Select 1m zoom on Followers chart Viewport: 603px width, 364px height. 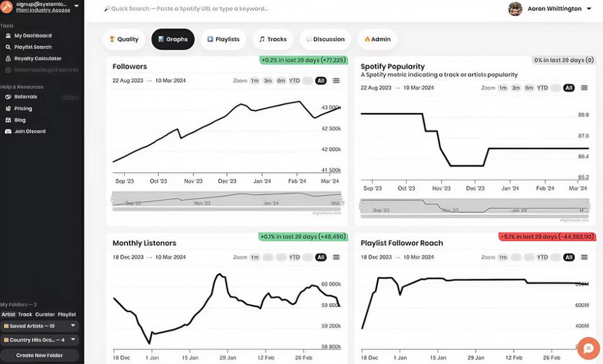(254, 81)
